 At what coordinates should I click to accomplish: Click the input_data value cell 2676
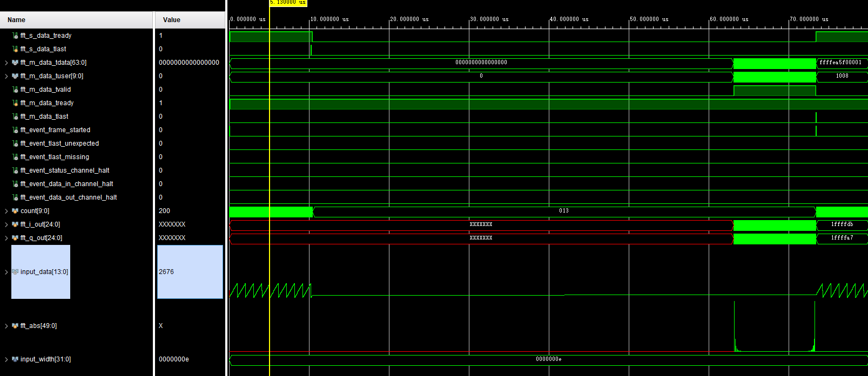pos(189,272)
